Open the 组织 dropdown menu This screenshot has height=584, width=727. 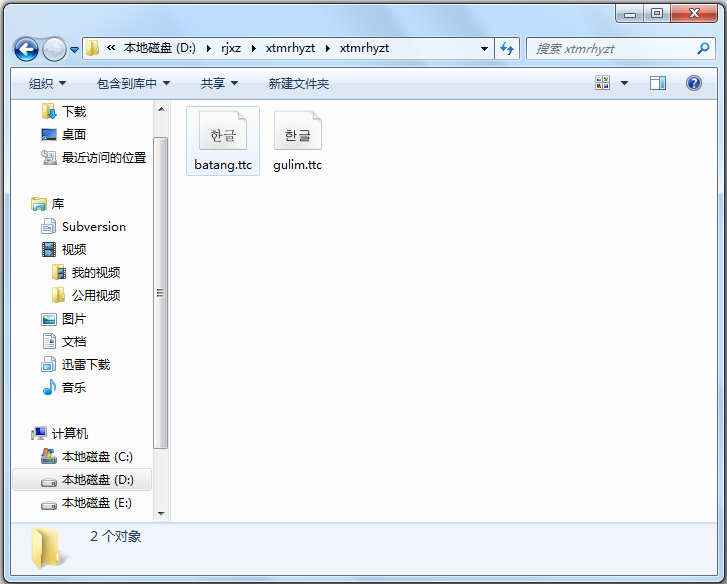tap(48, 83)
